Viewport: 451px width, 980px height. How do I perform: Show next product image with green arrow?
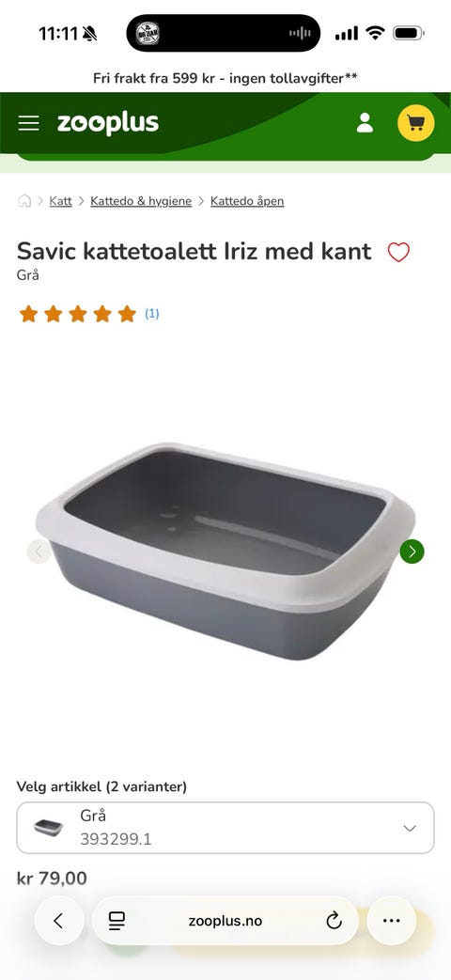click(x=412, y=552)
